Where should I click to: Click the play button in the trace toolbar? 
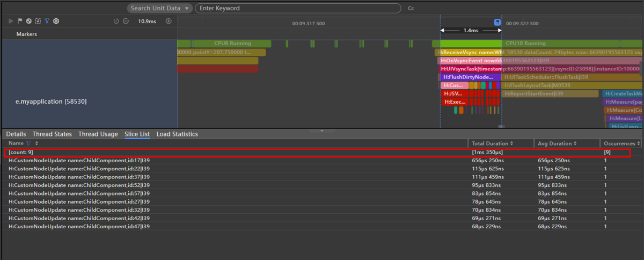11,21
